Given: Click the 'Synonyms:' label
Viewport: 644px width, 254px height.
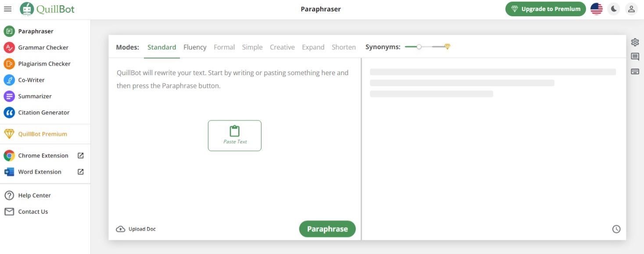Looking at the screenshot, I should click(383, 47).
